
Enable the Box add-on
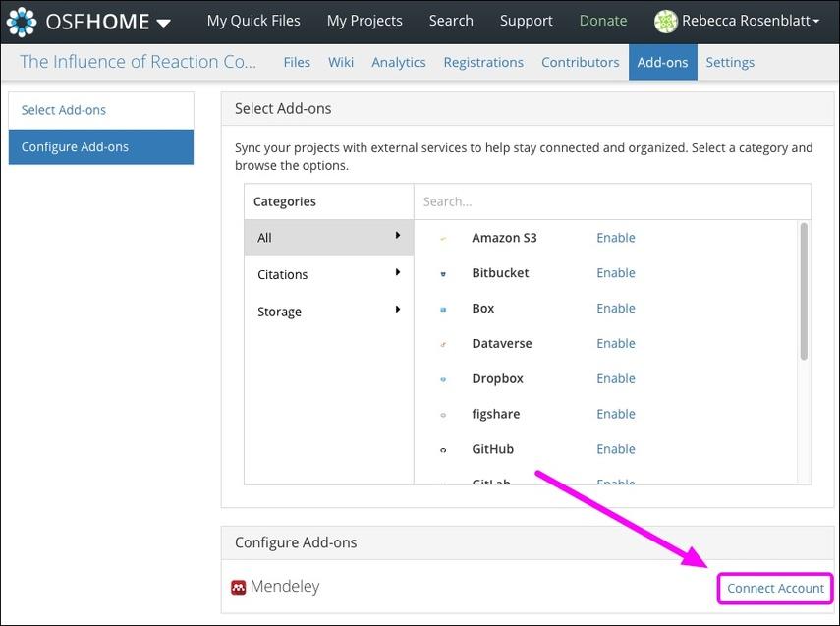tap(616, 309)
